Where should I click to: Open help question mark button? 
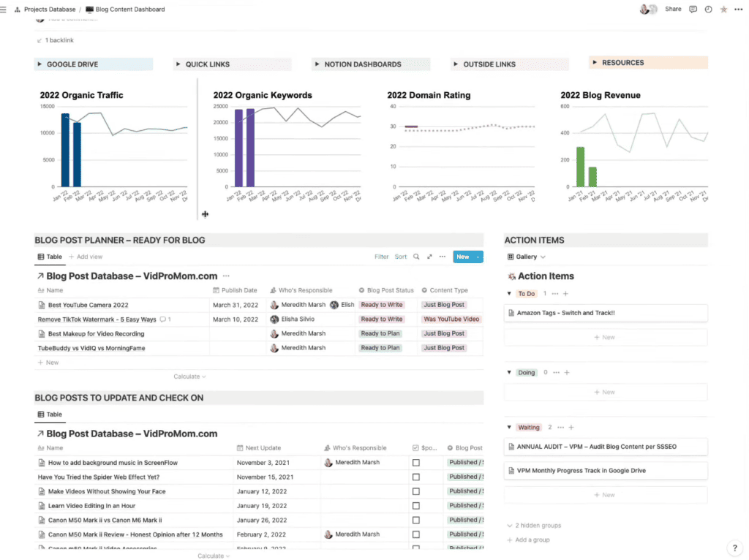tap(734, 548)
